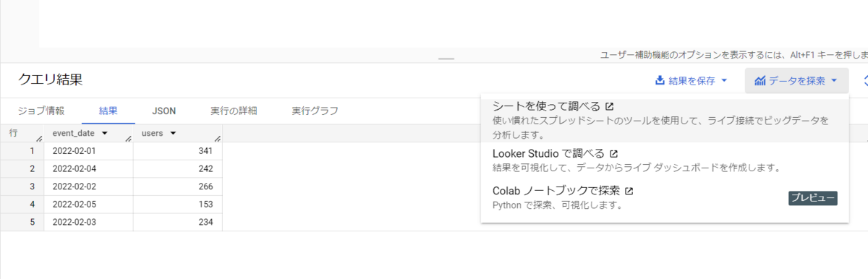The width and height of the screenshot is (868, 279).
Task: Collapse the データを探索 dropdown arrow
Action: pyautogui.click(x=834, y=81)
